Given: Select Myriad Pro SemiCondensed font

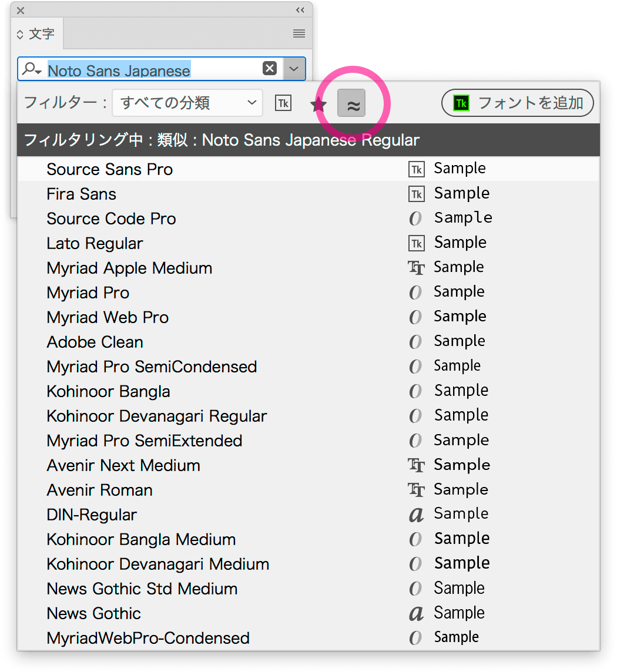Looking at the screenshot, I should pos(308,367).
